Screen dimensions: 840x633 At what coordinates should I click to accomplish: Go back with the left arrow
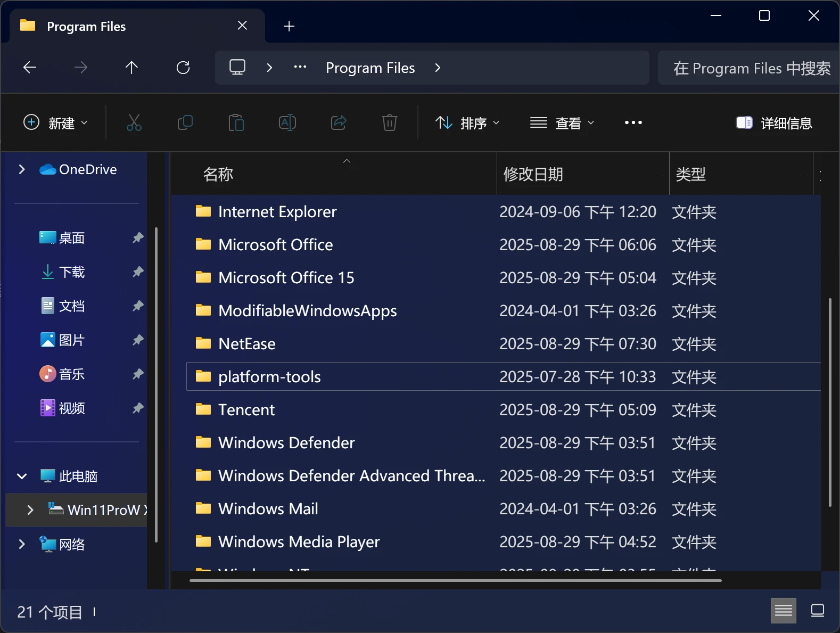point(30,68)
